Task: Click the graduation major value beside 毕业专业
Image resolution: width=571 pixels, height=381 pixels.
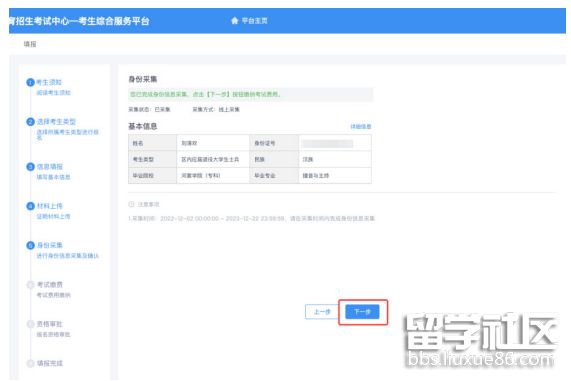Action: coord(335,176)
